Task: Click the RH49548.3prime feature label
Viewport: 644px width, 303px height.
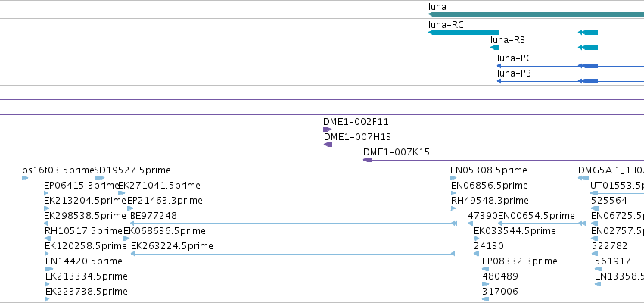Action: click(x=490, y=201)
